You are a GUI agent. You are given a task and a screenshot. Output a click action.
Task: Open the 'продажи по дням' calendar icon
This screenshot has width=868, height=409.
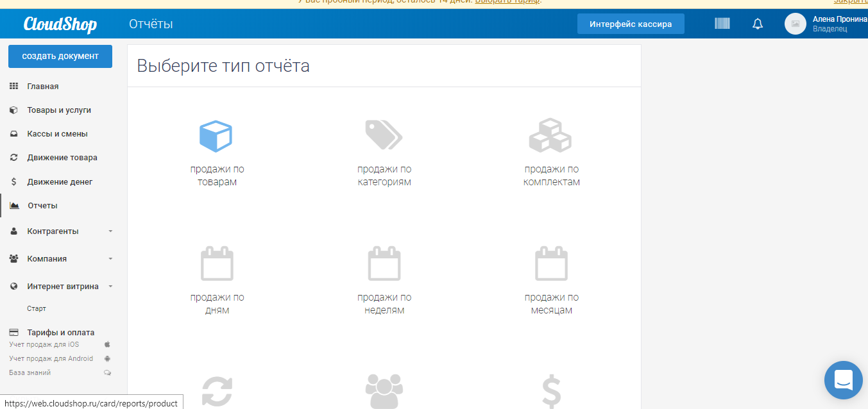[217, 263]
